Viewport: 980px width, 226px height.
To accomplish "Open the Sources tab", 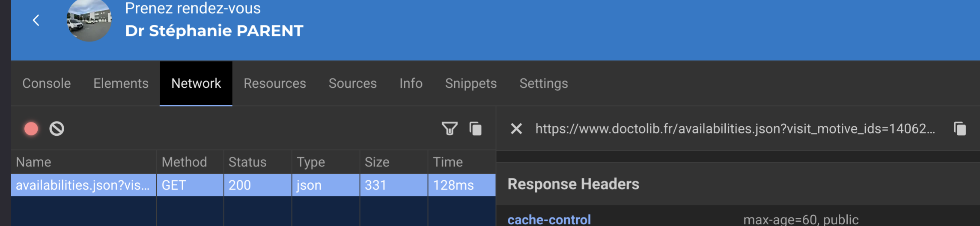I will pos(352,83).
